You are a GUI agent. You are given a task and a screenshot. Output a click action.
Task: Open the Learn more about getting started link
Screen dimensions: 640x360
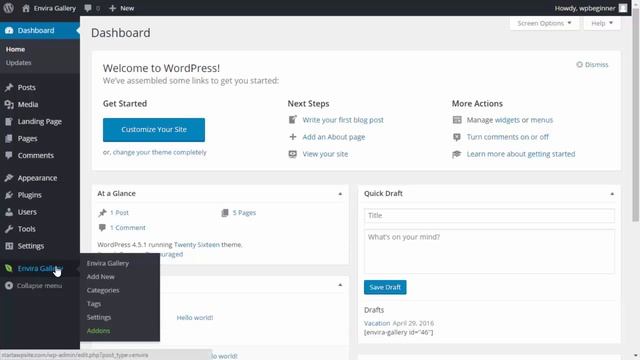521,154
